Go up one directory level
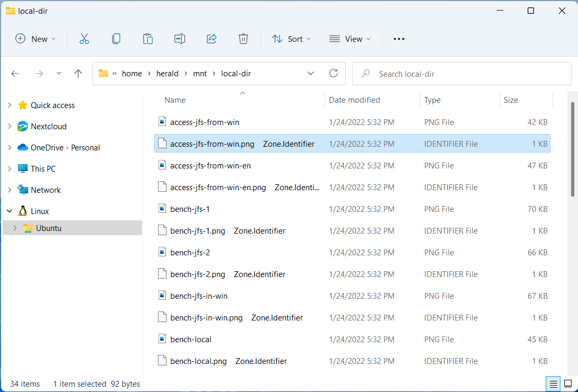578x392 pixels. pos(78,74)
